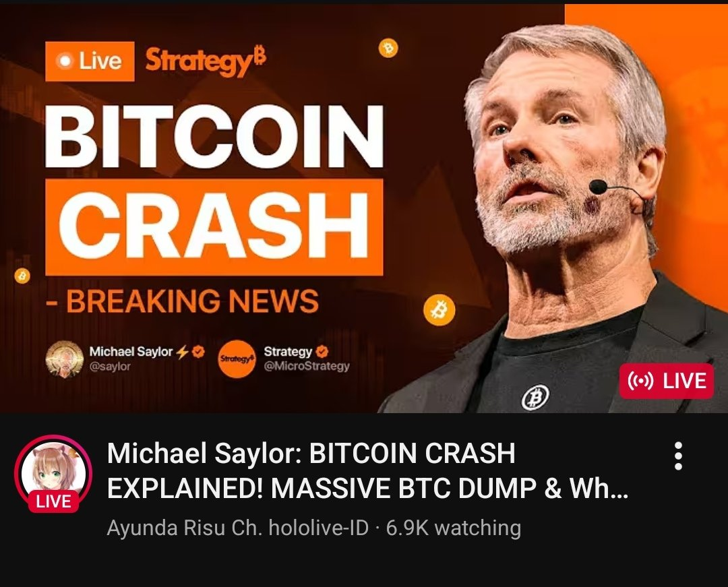Image resolution: width=728 pixels, height=587 pixels.
Task: Click the red LIVE indicator on thumbnail
Action: (666, 381)
